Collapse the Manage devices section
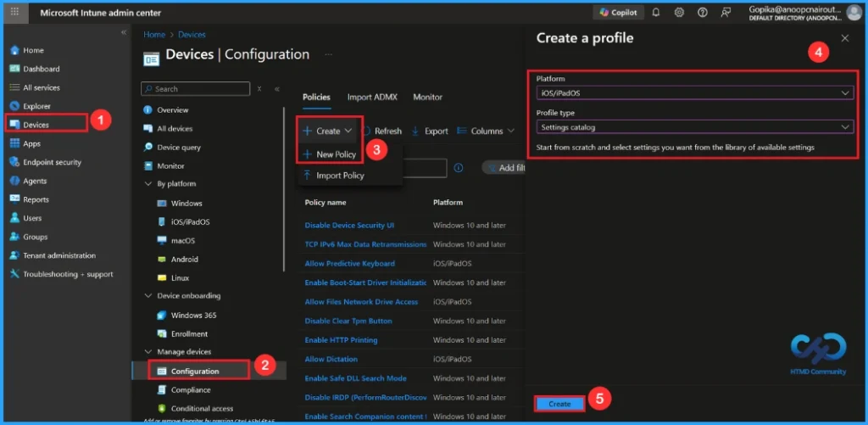This screenshot has width=868, height=425. click(x=147, y=351)
